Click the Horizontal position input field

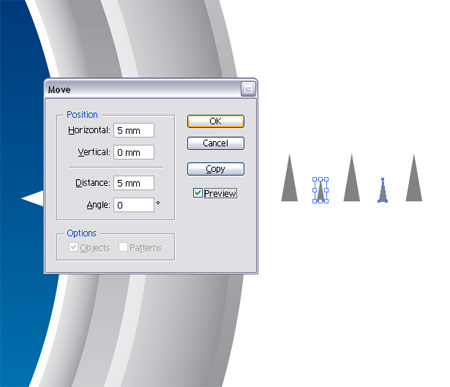pos(134,130)
